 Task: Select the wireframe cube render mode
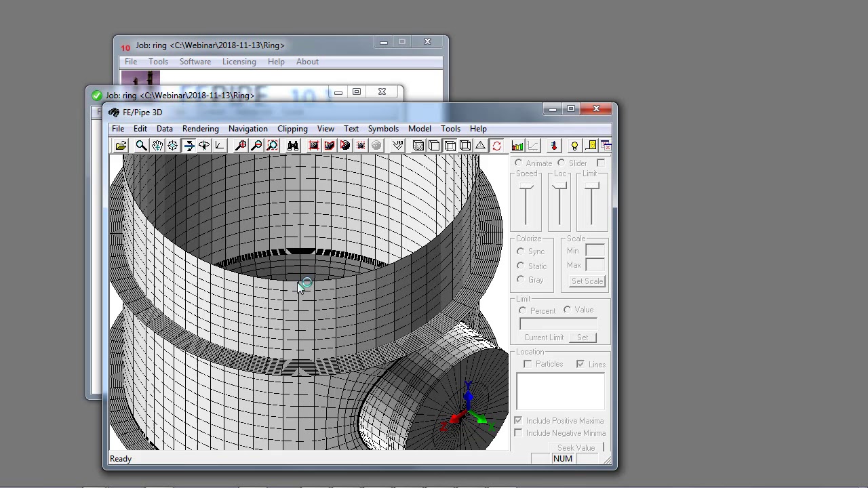coord(465,146)
